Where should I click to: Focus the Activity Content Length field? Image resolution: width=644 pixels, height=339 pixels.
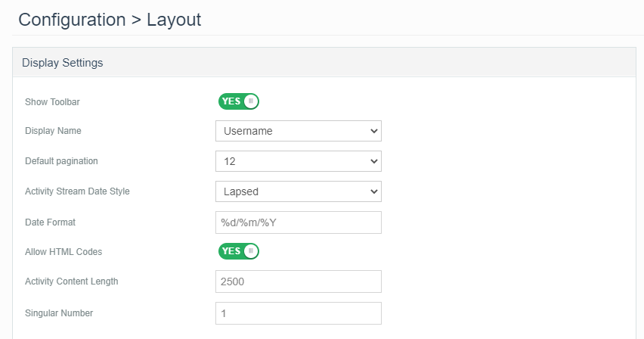298,281
